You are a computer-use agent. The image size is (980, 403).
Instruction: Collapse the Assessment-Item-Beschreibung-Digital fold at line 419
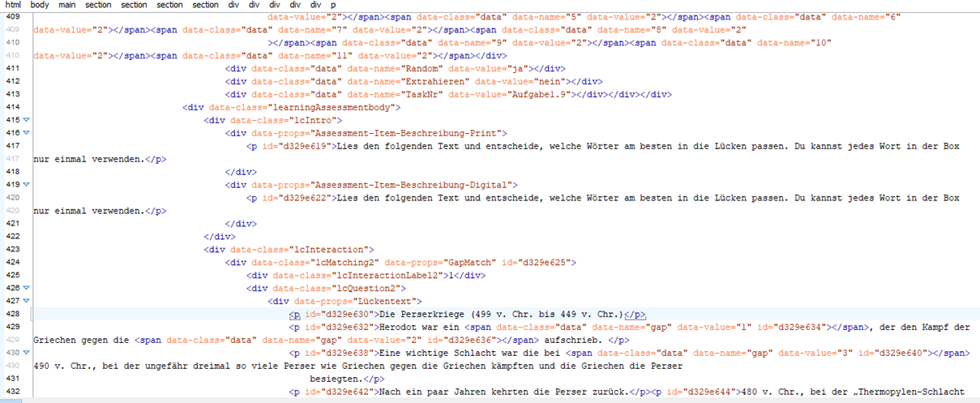(26, 185)
